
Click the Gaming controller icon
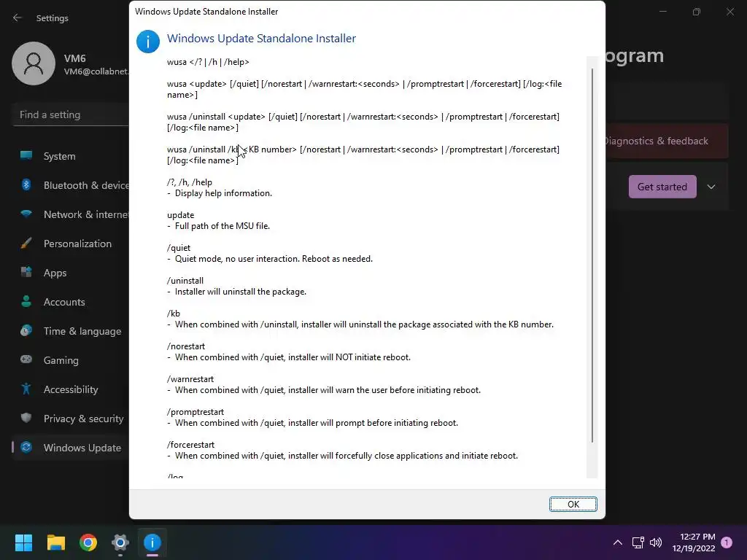coord(26,359)
